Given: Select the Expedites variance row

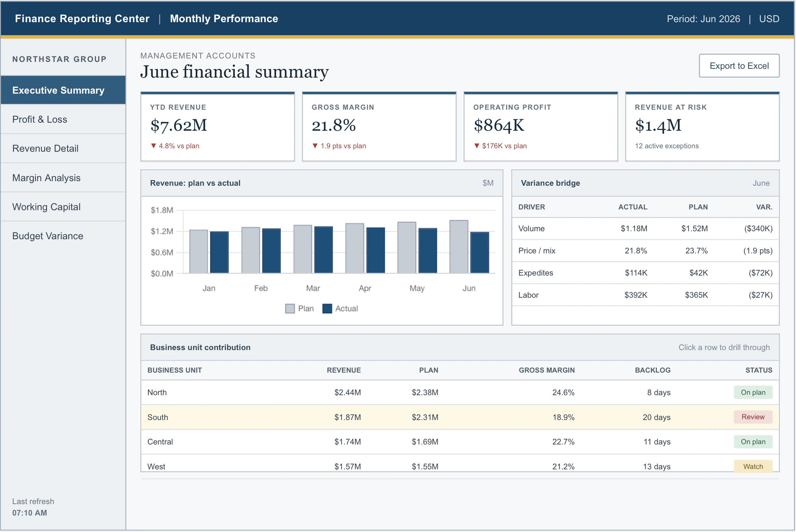Looking at the screenshot, I should tap(645, 273).
